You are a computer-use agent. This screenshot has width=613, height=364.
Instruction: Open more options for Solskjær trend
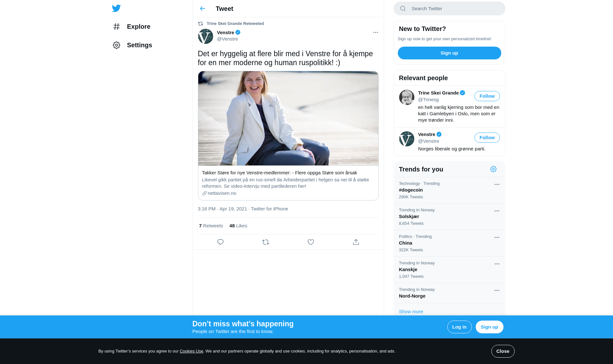coord(497,211)
